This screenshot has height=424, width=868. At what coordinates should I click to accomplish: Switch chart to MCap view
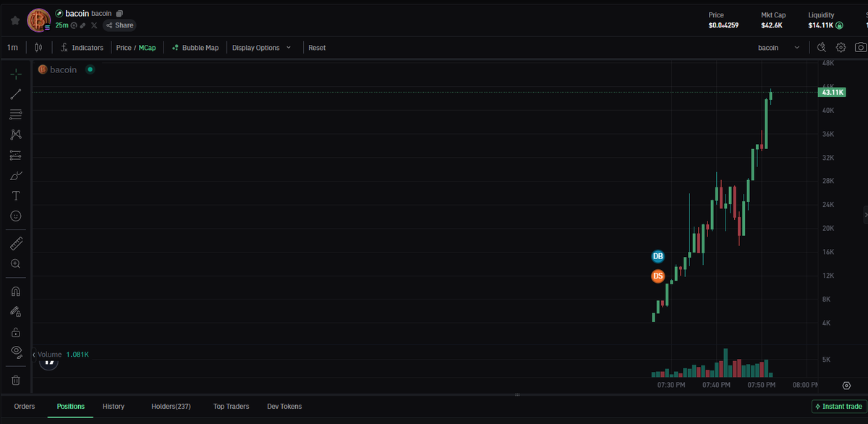(147, 48)
